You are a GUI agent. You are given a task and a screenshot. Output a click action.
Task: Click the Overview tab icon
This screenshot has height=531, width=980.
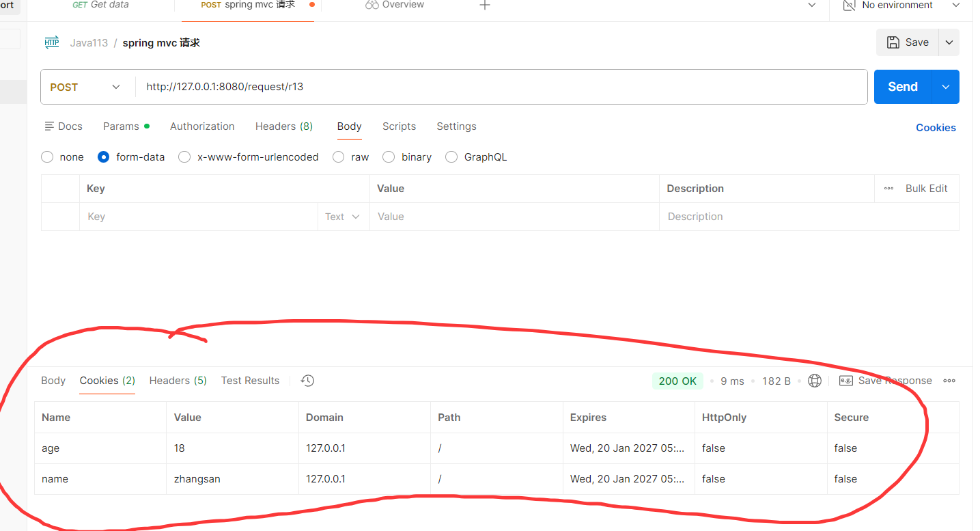pos(372,5)
